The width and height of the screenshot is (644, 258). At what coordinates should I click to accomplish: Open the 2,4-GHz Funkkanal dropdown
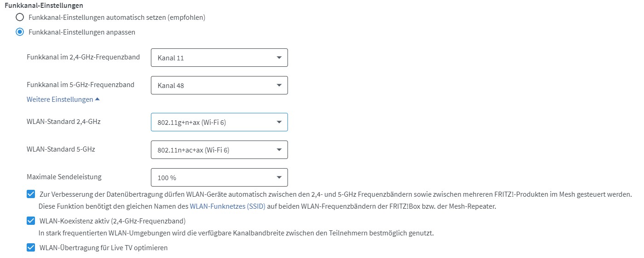coord(219,58)
